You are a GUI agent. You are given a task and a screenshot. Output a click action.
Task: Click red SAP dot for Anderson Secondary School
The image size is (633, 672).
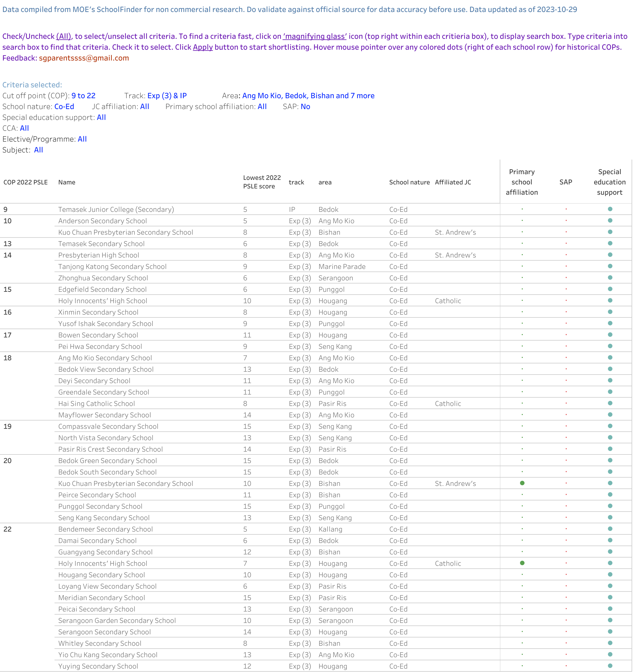(x=566, y=221)
